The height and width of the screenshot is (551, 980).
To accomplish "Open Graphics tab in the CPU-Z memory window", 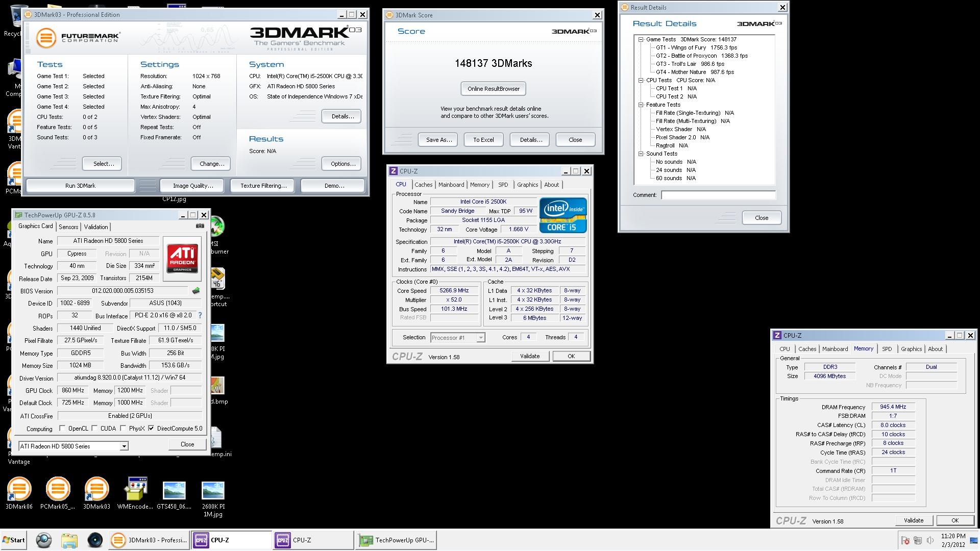I will click(x=911, y=349).
